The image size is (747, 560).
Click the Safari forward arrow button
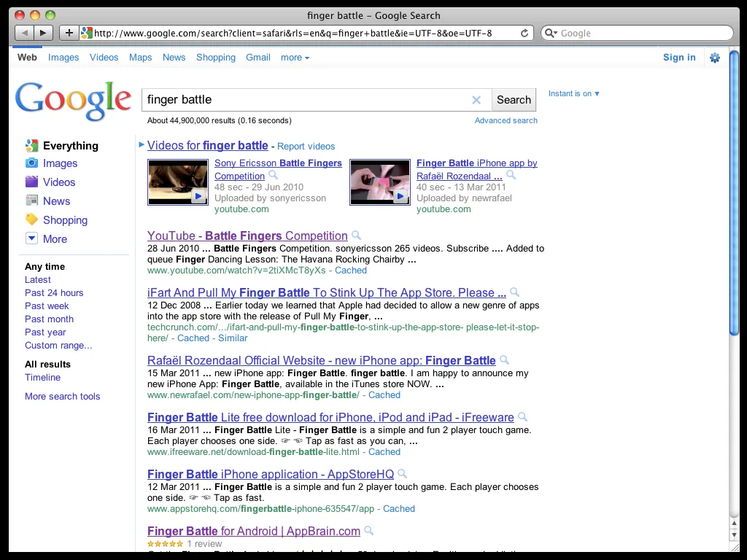tap(43, 33)
